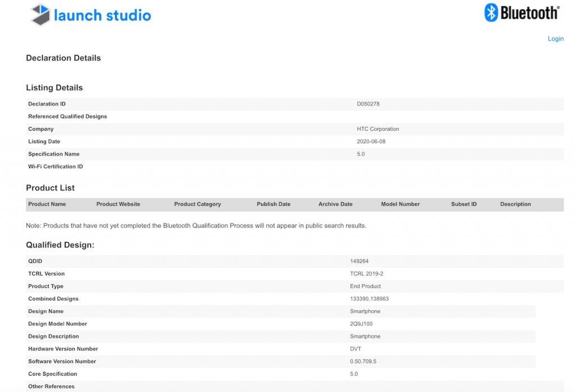575x392 pixels.
Task: Click the software version 0.50.709.5
Action: (363, 361)
